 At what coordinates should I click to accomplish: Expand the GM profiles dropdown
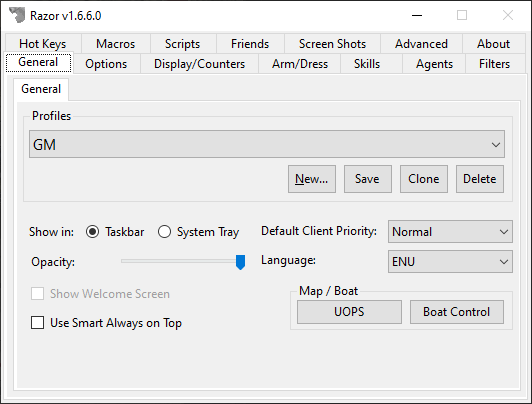point(267,144)
